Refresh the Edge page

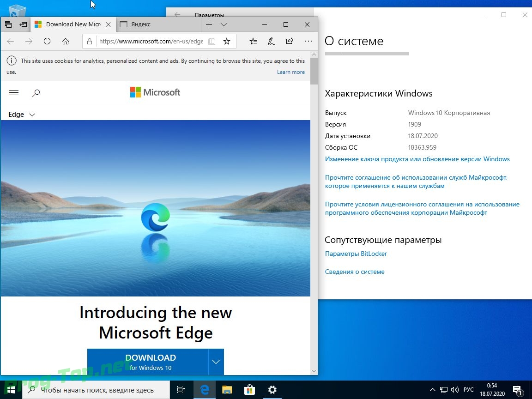click(x=47, y=42)
